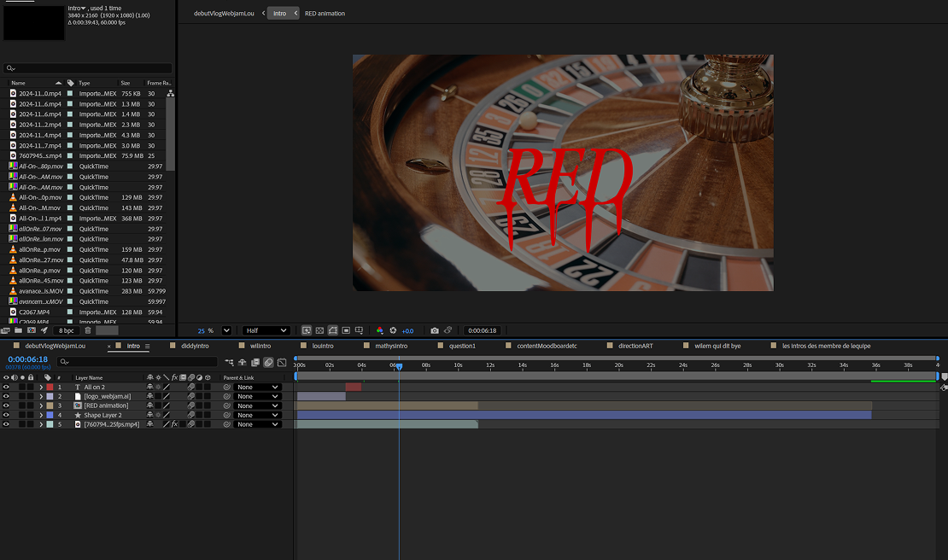Click the reset exposure icon
This screenshot has height=560, width=948.
[x=393, y=330]
